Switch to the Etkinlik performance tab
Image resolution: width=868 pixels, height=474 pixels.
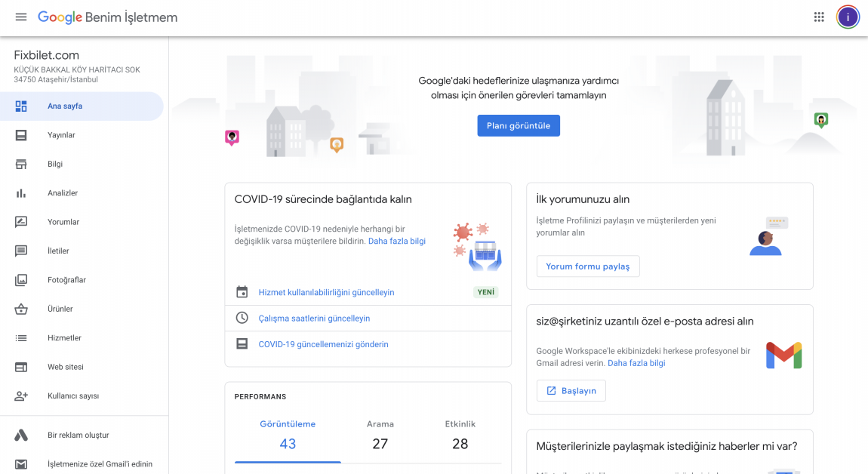tap(460, 435)
